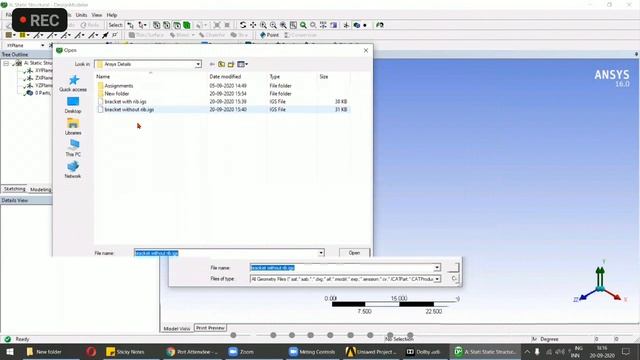Click the Open button in dialog
The width and height of the screenshot is (640, 360).
pyautogui.click(x=354, y=253)
